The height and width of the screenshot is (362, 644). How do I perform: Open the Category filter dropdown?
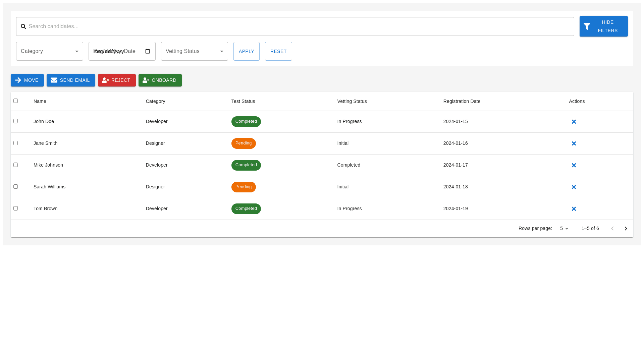tap(49, 51)
